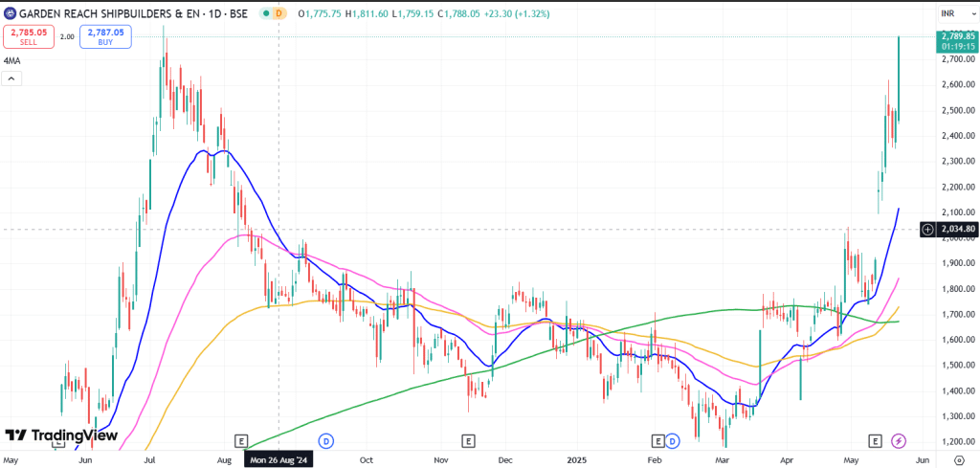Click the 1,700.00 price axis label

[x=957, y=314]
